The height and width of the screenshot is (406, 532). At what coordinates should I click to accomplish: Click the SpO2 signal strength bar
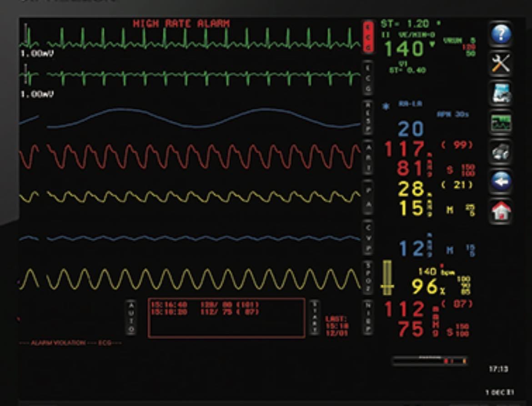(387, 278)
